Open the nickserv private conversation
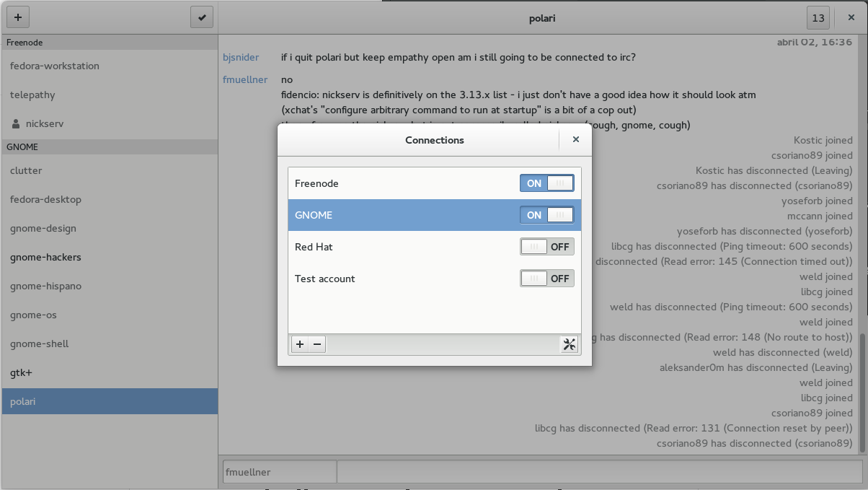The width and height of the screenshot is (868, 490). pos(110,123)
